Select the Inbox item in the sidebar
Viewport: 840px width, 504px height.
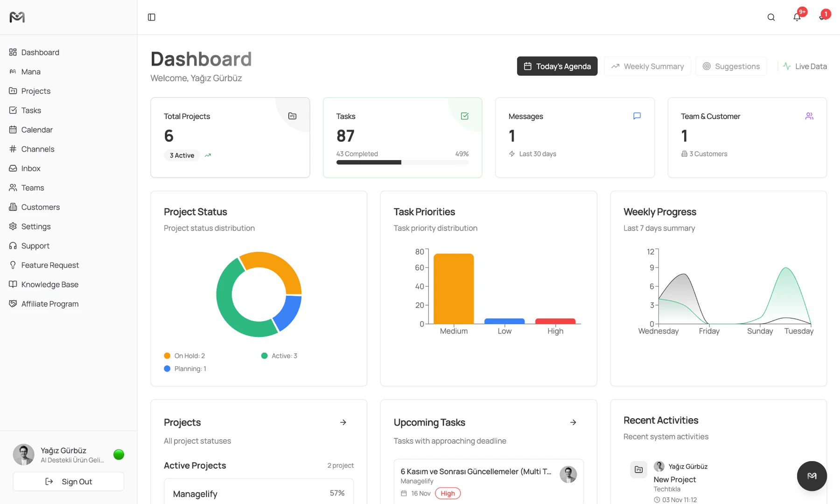31,168
